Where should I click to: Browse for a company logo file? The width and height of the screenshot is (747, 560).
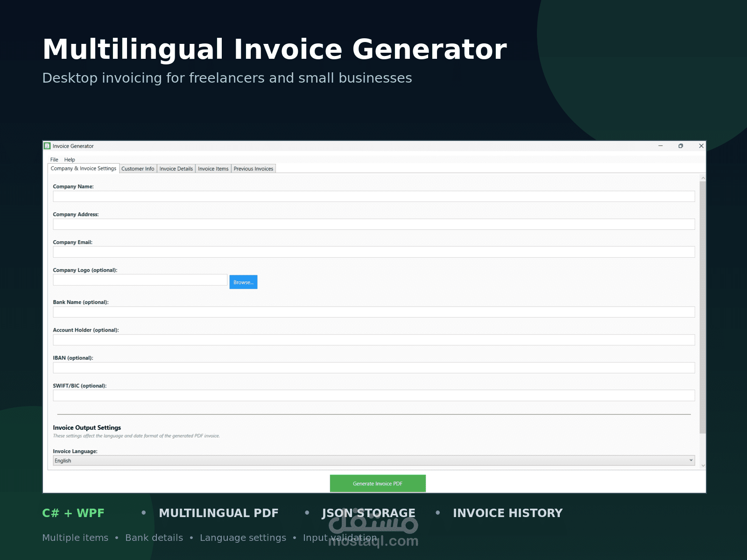(x=243, y=282)
